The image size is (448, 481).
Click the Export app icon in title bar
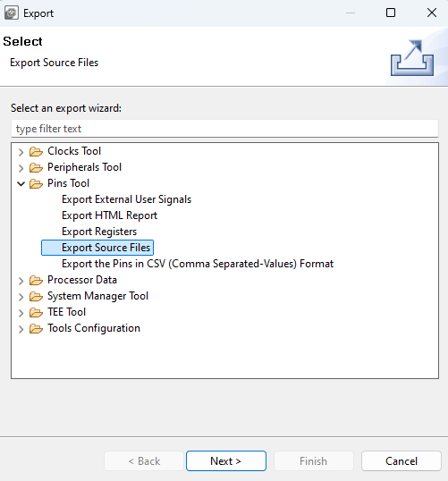12,13
